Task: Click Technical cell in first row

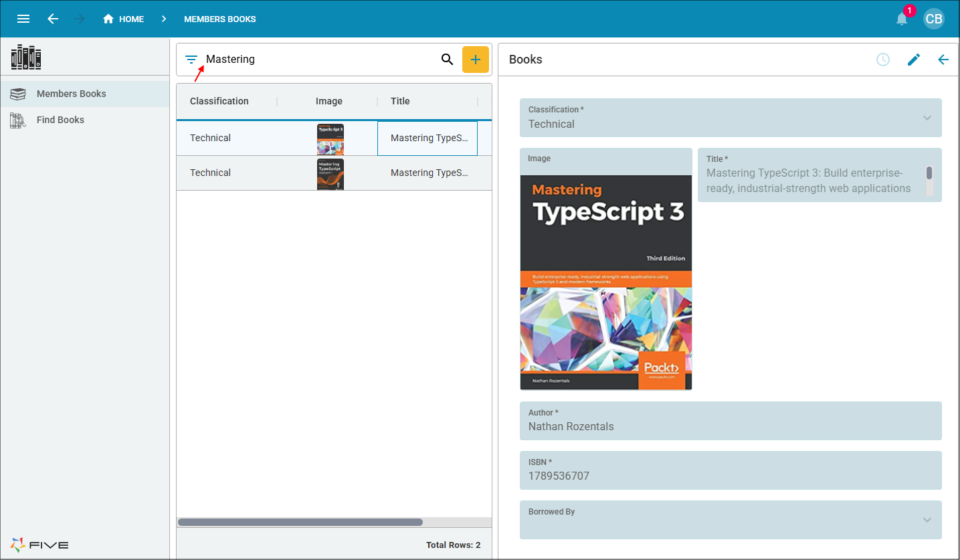Action: click(227, 138)
